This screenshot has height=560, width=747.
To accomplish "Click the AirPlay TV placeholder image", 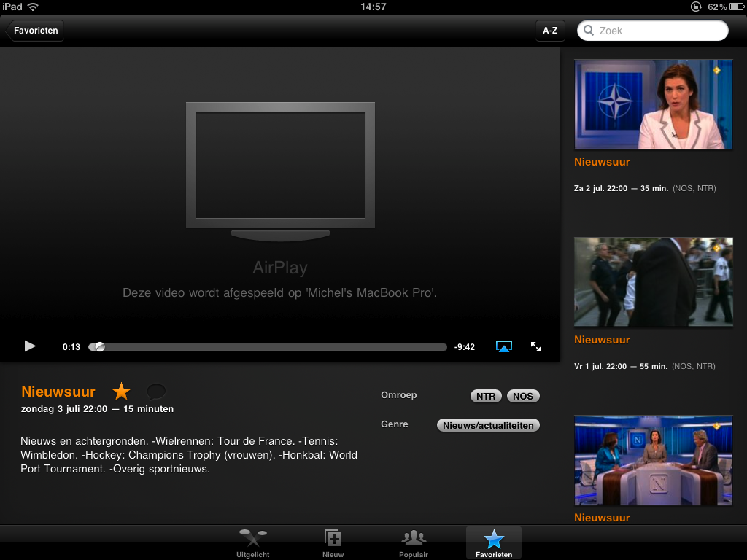I will (x=280, y=171).
